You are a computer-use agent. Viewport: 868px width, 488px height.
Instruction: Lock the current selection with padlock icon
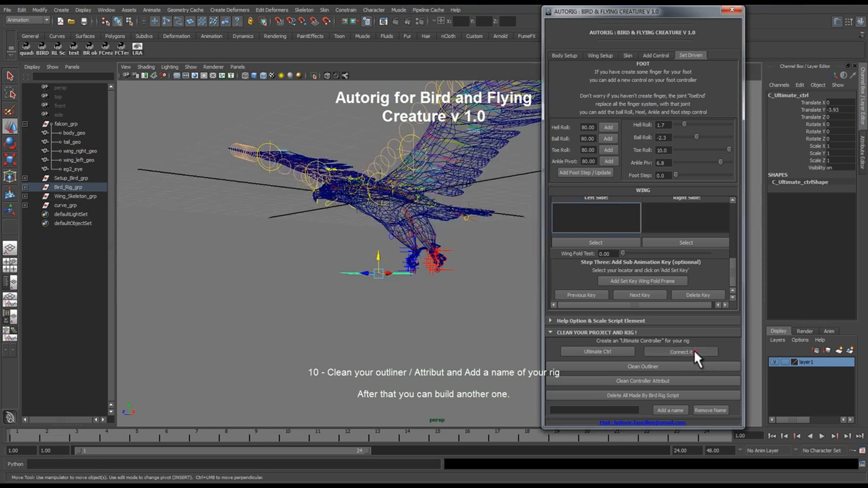tap(250, 21)
